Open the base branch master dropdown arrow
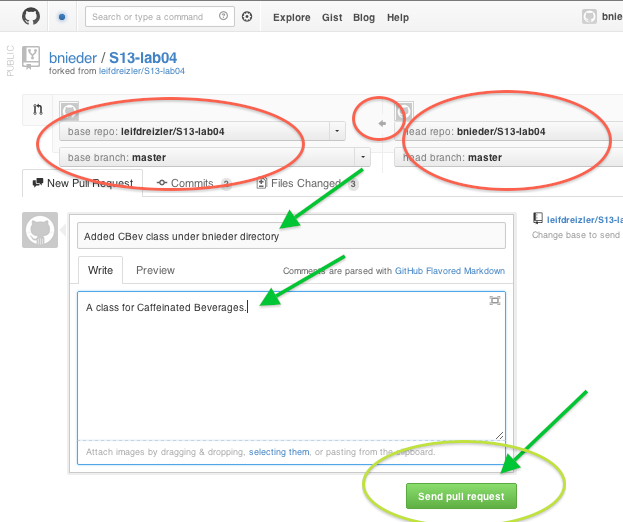 coord(362,157)
